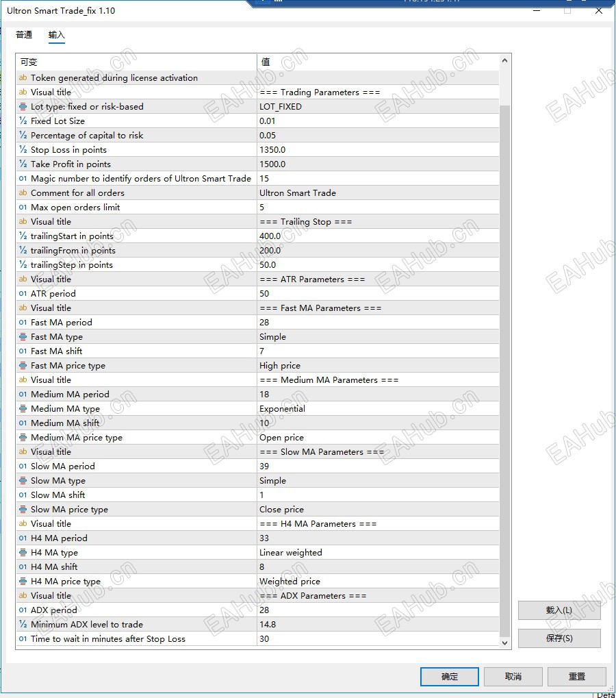Open Fast MA type value Simple
The width and height of the screenshot is (616, 698).
point(378,337)
